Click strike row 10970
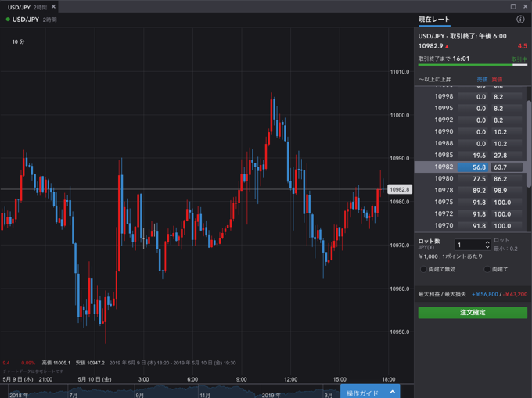The height and width of the screenshot is (398, 532). click(x=470, y=226)
